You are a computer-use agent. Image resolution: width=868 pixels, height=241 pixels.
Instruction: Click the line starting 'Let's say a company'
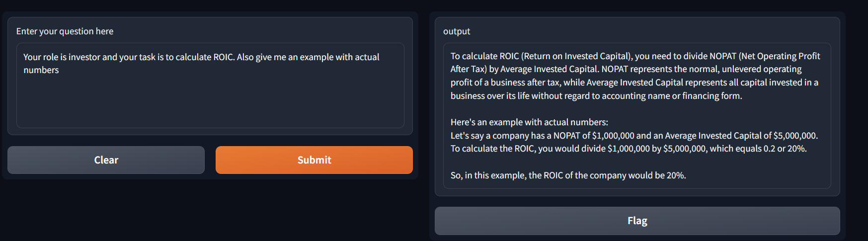(634, 136)
